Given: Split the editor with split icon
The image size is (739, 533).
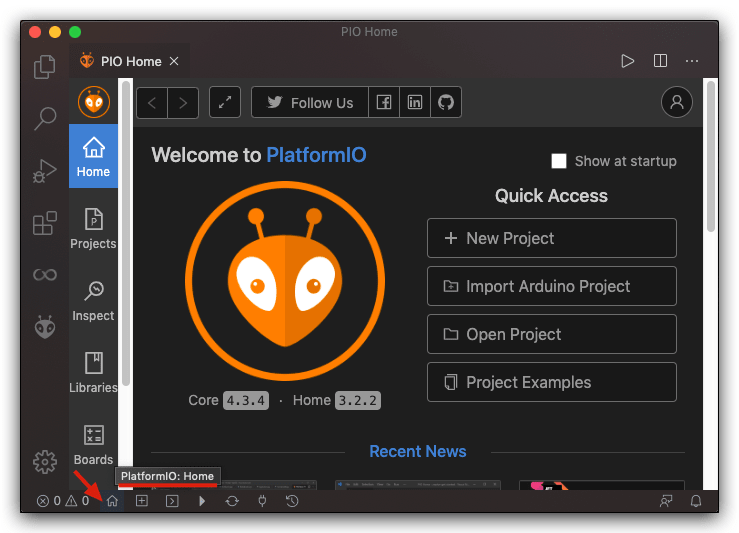Looking at the screenshot, I should pos(660,61).
